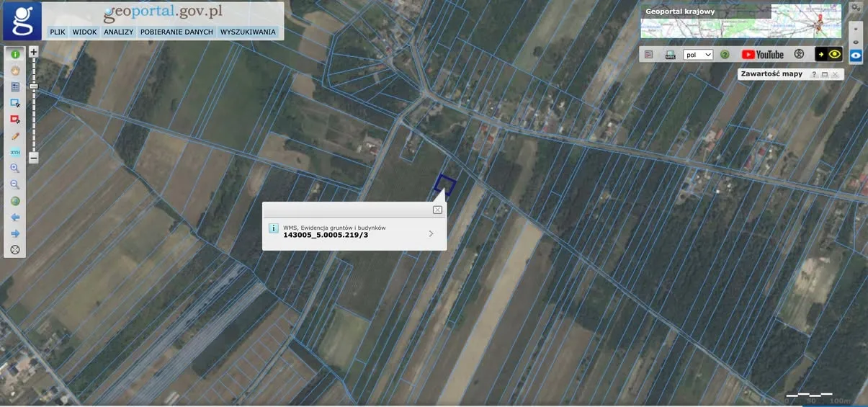Open the WYSZUKIWANIA menu
The width and height of the screenshot is (868, 407).
[x=248, y=32]
